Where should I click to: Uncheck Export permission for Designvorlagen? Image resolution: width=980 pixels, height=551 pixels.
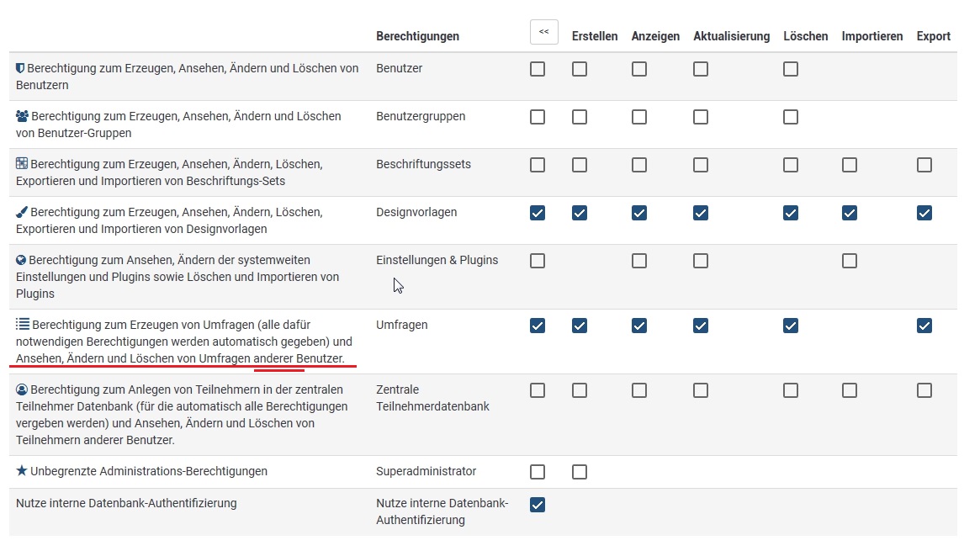coord(924,213)
